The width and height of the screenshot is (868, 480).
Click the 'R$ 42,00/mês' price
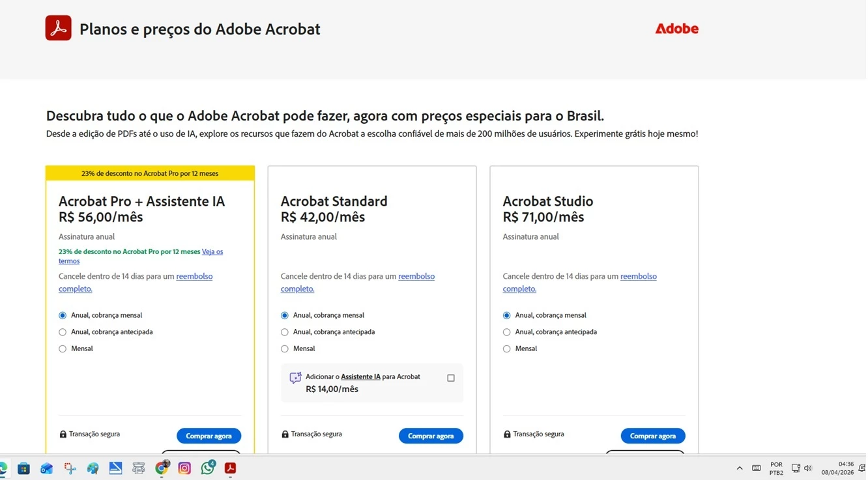pos(323,217)
